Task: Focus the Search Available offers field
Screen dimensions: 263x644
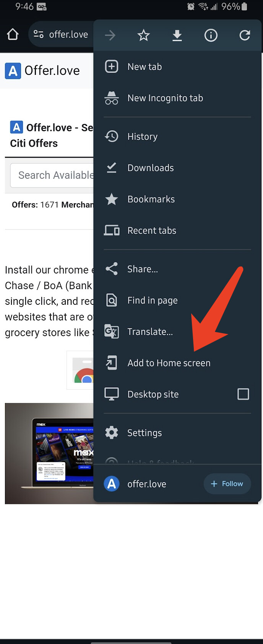Action: click(x=52, y=175)
